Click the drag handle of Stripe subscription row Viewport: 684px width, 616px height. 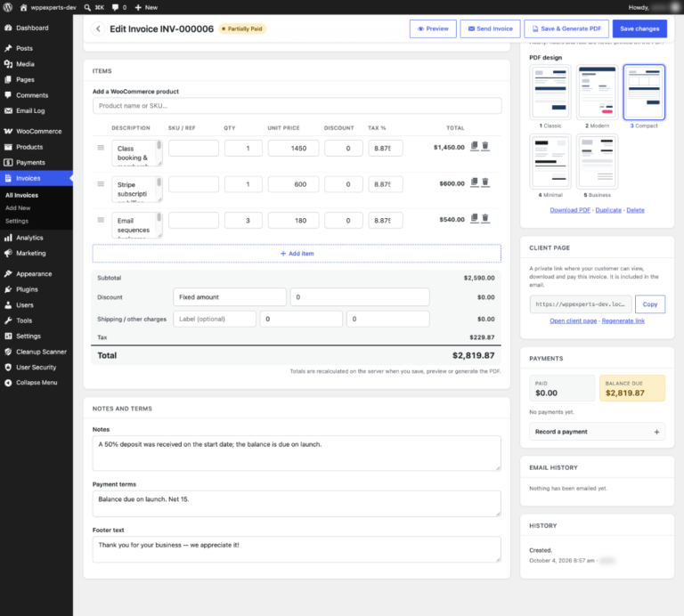click(101, 184)
